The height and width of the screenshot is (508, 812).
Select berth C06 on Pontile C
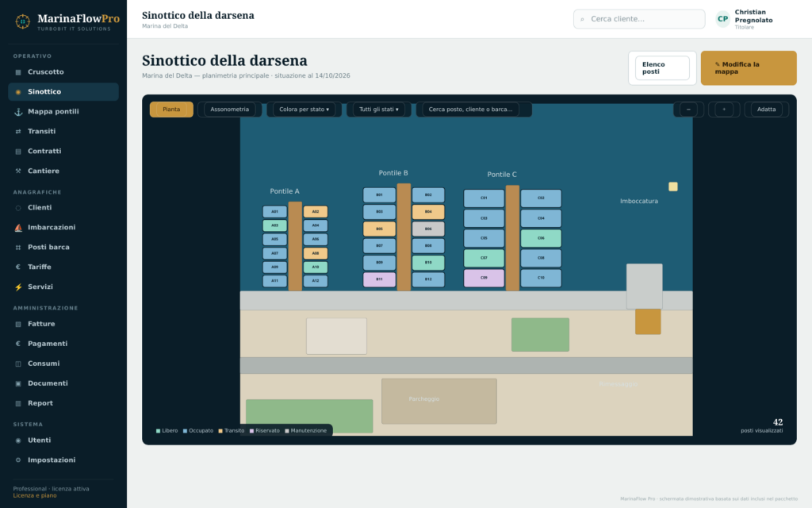point(541,238)
